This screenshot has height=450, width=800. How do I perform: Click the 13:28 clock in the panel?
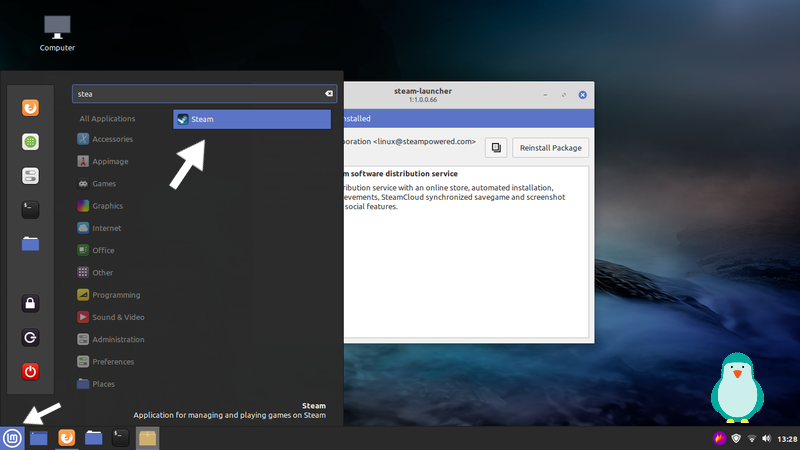point(787,439)
